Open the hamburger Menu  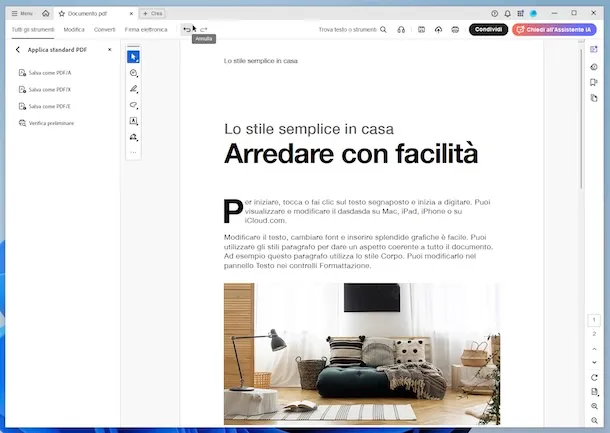click(22, 14)
